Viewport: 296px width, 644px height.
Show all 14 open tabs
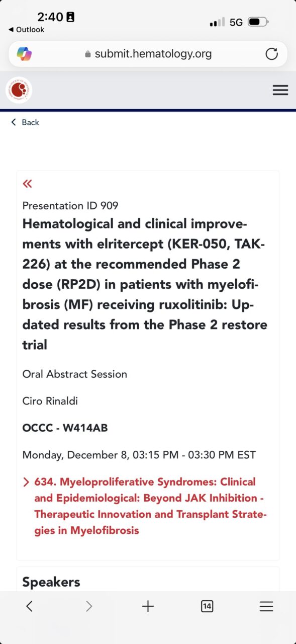coord(207,606)
